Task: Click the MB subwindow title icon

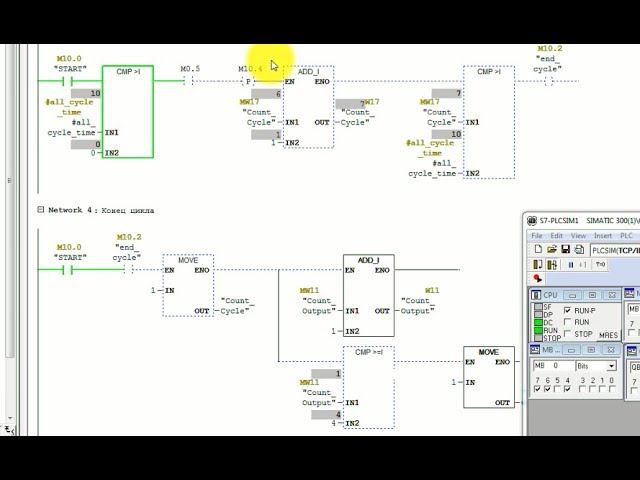Action: 535,350
